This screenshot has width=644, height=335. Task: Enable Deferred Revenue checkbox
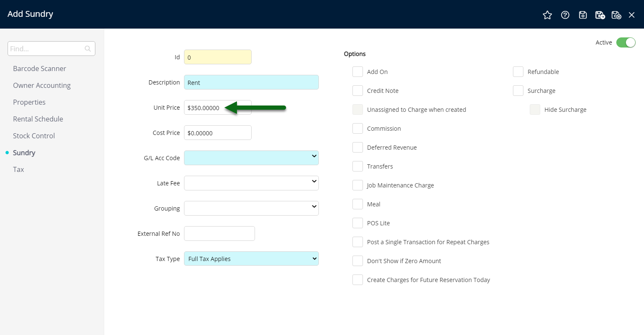click(x=357, y=147)
